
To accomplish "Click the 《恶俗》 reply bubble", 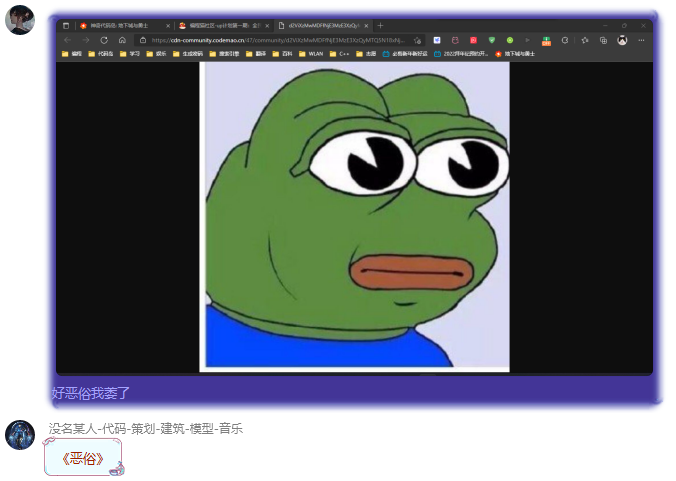I will (83, 457).
